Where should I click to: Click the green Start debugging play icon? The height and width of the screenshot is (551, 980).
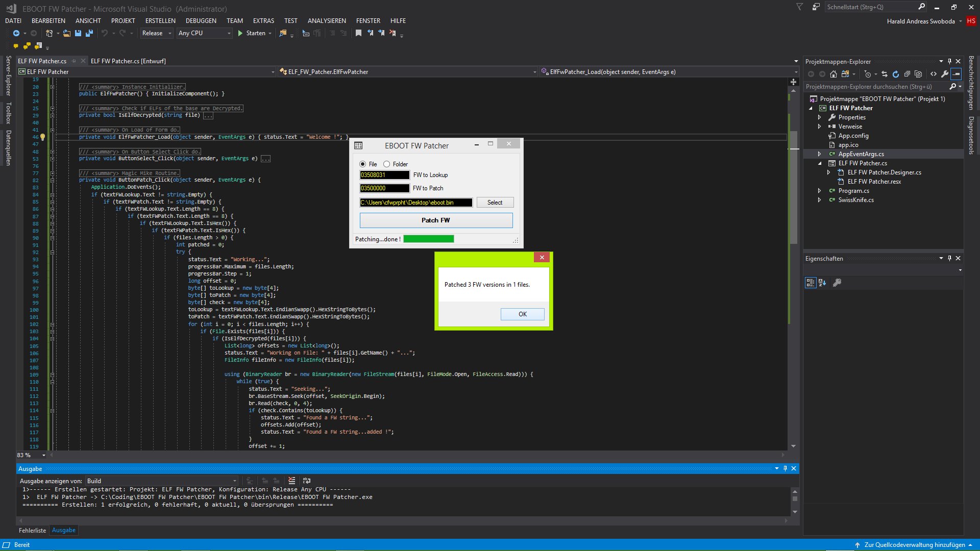(x=240, y=33)
